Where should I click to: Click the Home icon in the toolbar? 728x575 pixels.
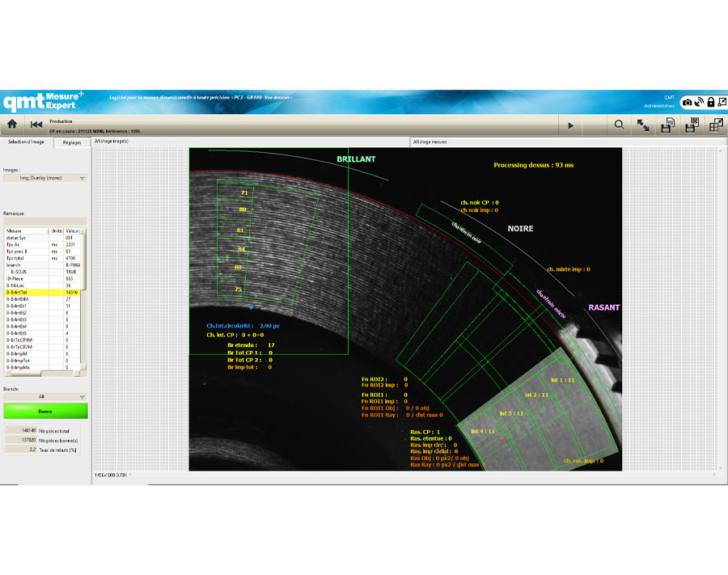(x=12, y=125)
